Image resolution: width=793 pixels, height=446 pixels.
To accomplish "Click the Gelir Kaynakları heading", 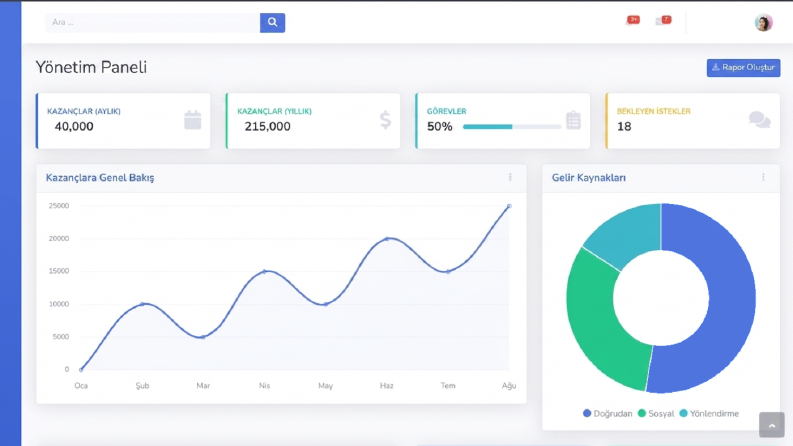I will click(589, 177).
